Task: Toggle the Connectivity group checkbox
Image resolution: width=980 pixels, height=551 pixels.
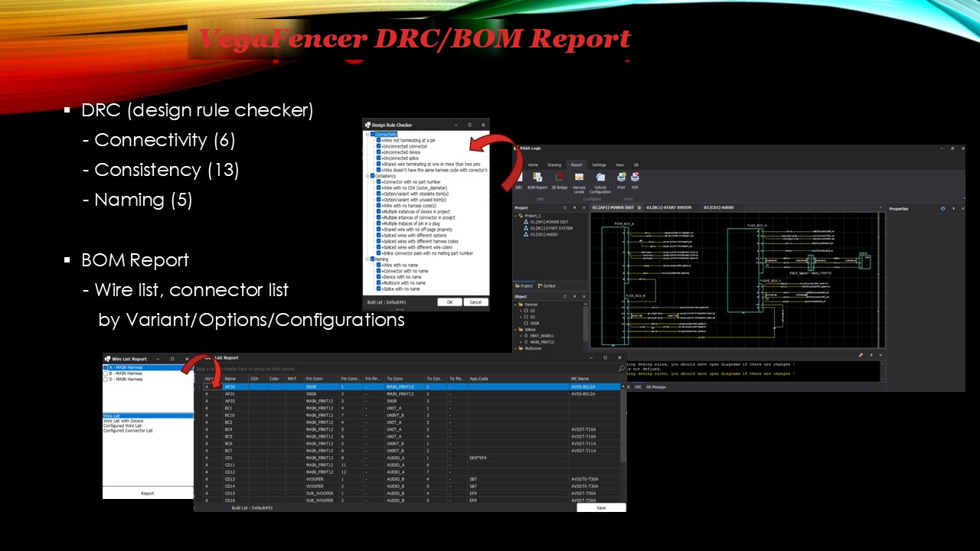Action: click(x=372, y=134)
